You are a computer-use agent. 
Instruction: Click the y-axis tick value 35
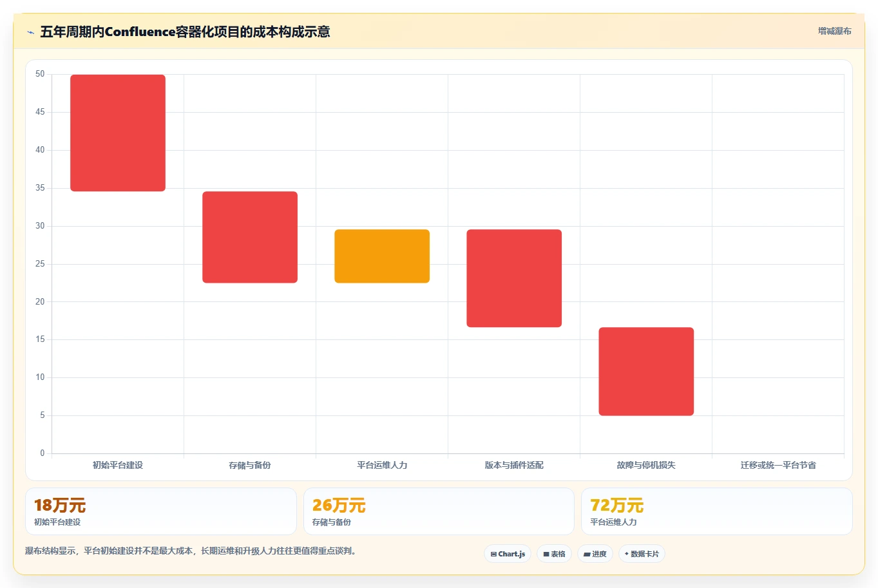point(40,188)
